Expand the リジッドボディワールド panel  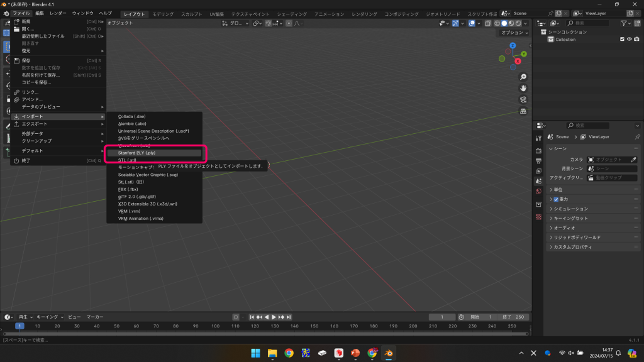coord(592,237)
